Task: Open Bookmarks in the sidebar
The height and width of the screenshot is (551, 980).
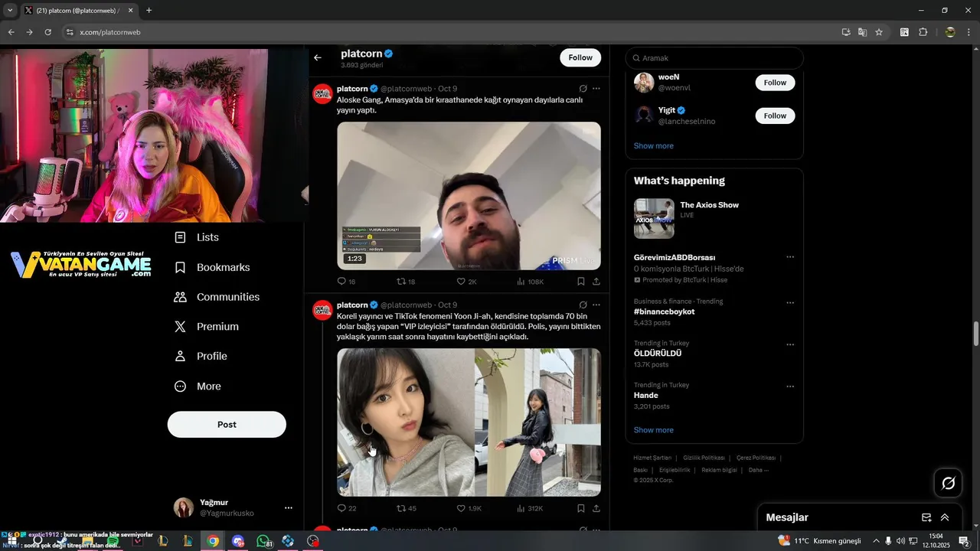Action: [212, 267]
